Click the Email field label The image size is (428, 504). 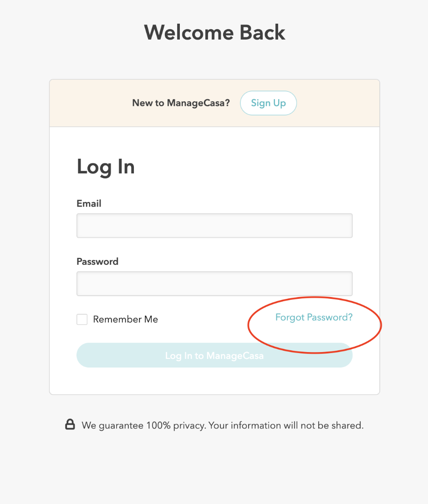pyautogui.click(x=89, y=203)
